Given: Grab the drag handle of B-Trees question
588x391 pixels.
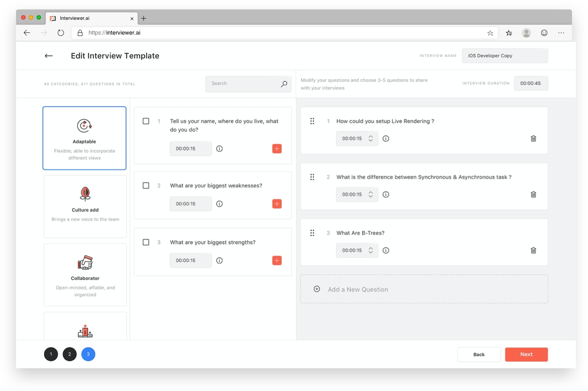Looking at the screenshot, I should (x=312, y=233).
